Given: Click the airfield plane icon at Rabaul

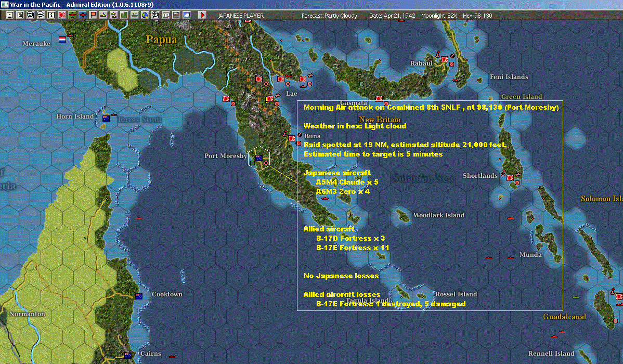Looking at the screenshot, I should [x=452, y=56].
